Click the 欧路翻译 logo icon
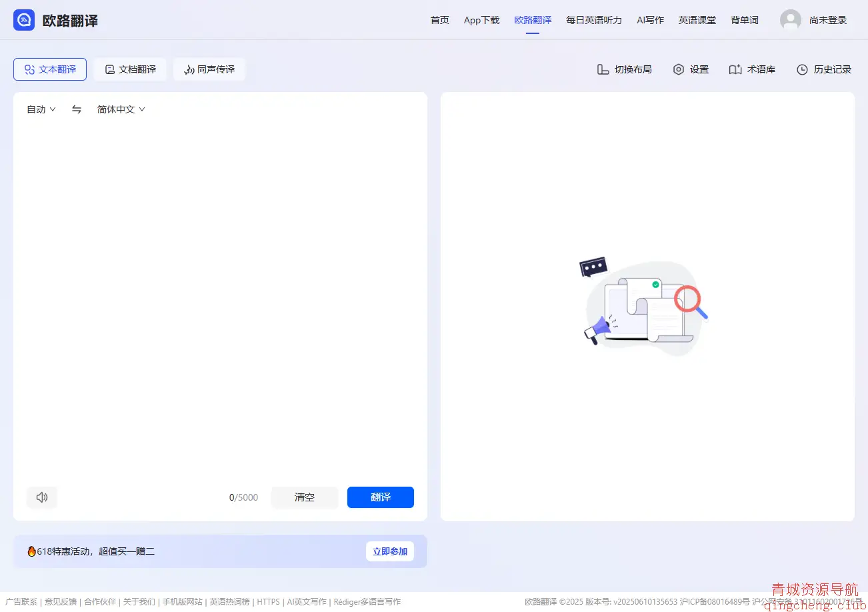Viewport: 868px width, 612px height. [23, 20]
